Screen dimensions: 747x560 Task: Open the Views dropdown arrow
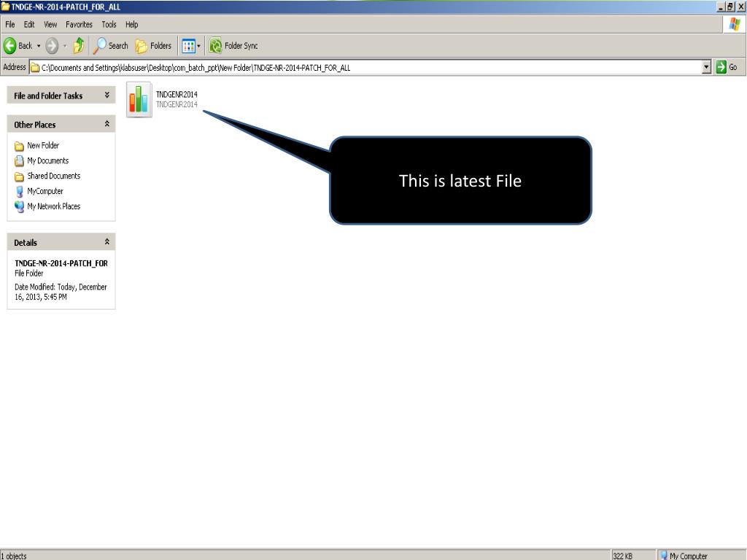(x=198, y=46)
